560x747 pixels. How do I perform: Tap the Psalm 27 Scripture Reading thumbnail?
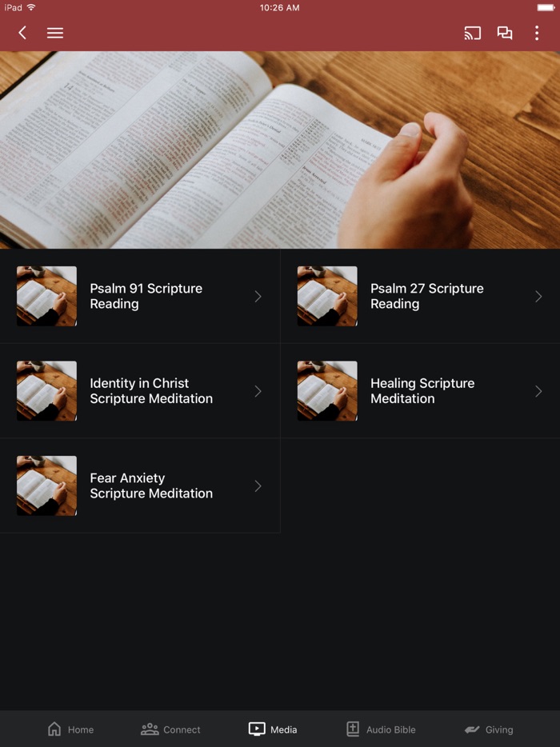pos(327,297)
